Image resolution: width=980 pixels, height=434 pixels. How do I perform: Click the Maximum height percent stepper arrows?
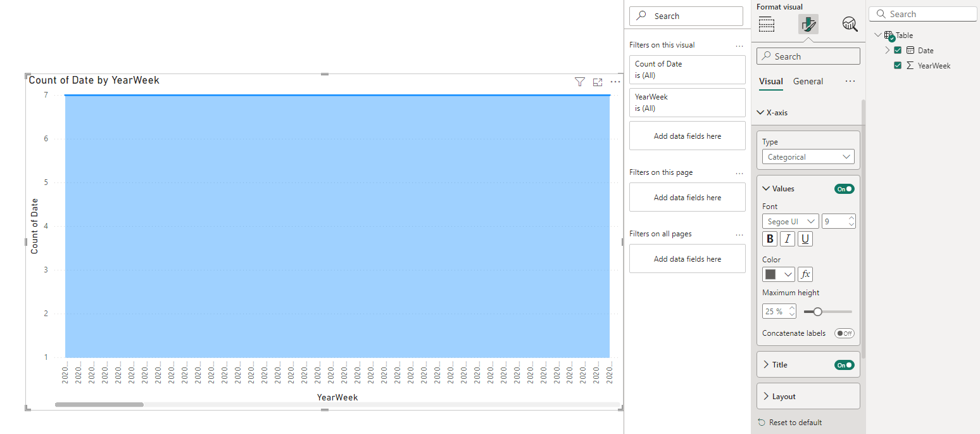coord(792,312)
